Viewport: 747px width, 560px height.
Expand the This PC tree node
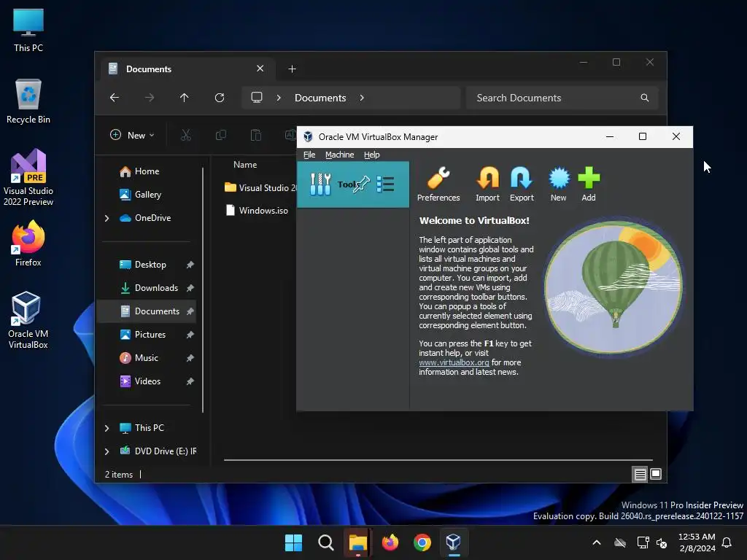(x=107, y=428)
